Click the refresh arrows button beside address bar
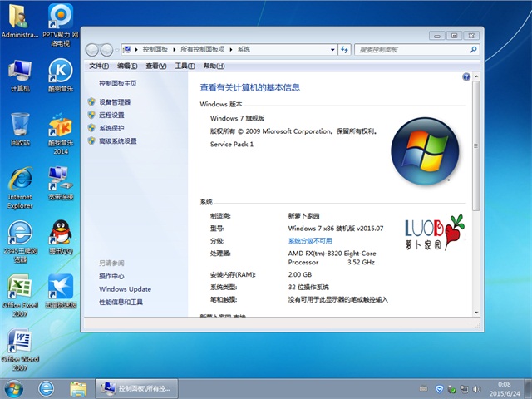Screen dimensions: 532x399 (344, 50)
